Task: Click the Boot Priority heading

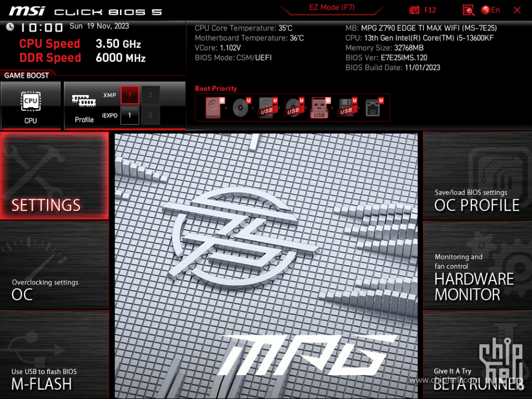Action: (x=216, y=88)
